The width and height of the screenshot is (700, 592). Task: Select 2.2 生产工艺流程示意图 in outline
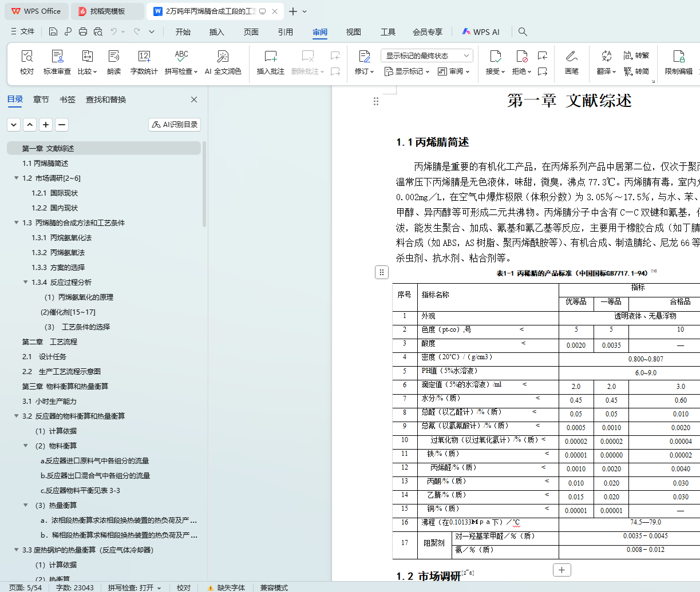coord(62,371)
